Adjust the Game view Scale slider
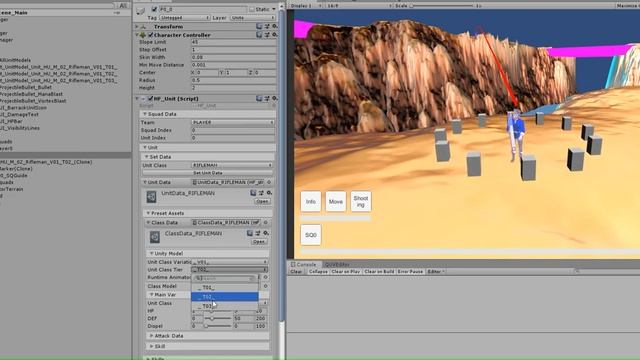This screenshot has width=640, height=360. click(442, 6)
